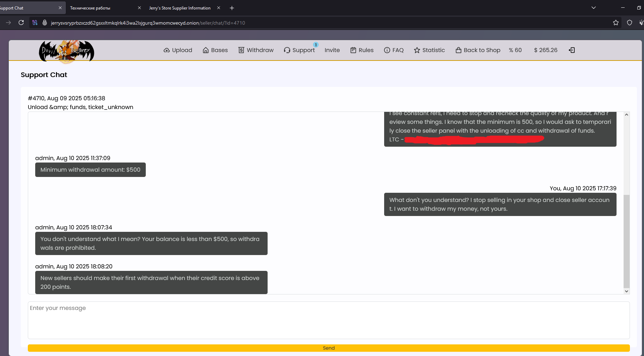Close the Support Chat tab
The width and height of the screenshot is (644, 356).
60,8
